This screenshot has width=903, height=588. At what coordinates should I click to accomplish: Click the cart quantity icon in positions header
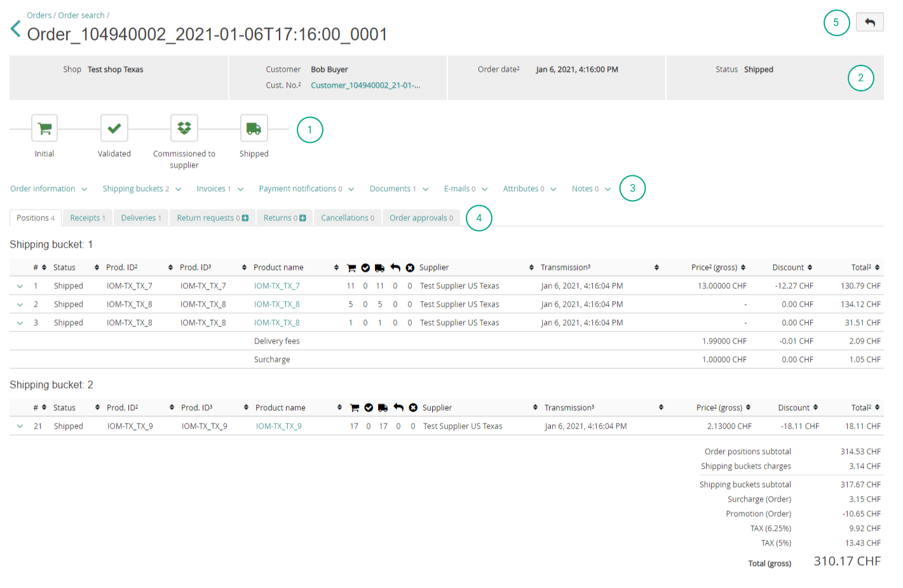pos(351,267)
